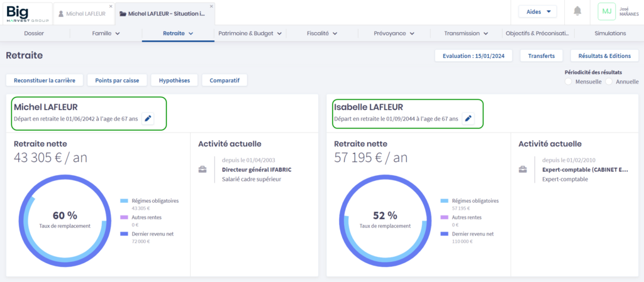Expand the Patrimoine & Budget menu
The image size is (644, 282).
click(x=250, y=33)
